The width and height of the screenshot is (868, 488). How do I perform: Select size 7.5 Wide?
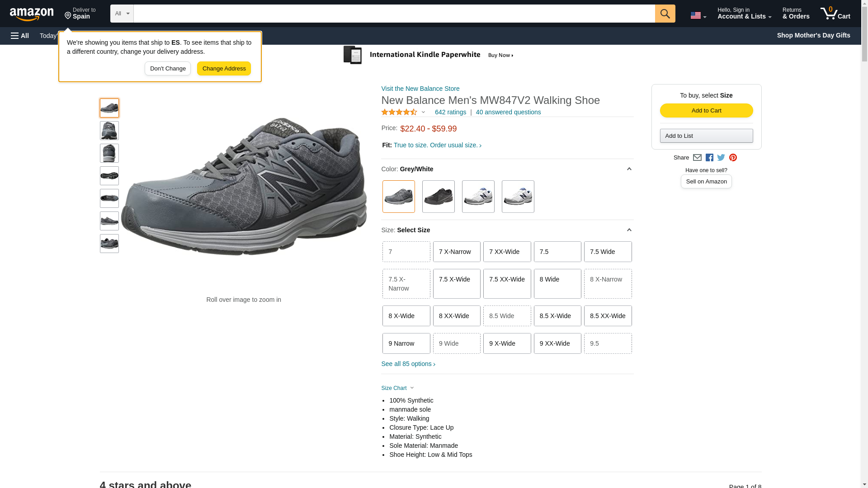tap(608, 252)
